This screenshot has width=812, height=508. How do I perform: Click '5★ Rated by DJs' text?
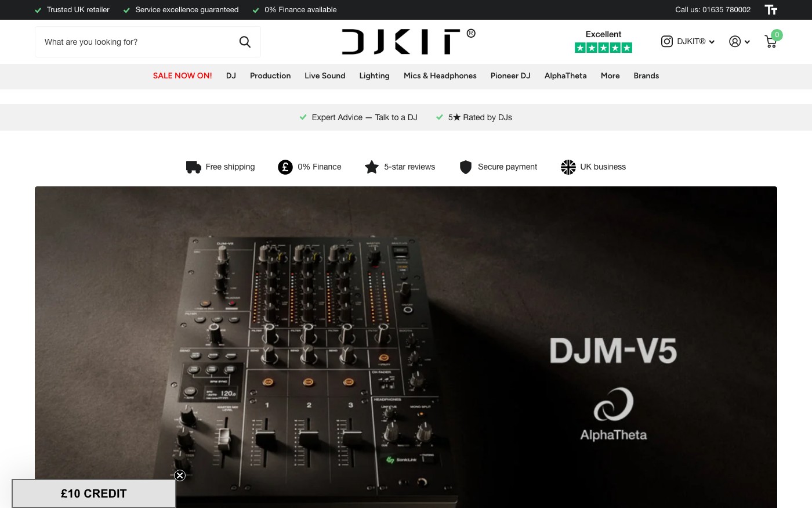pyautogui.click(x=480, y=117)
